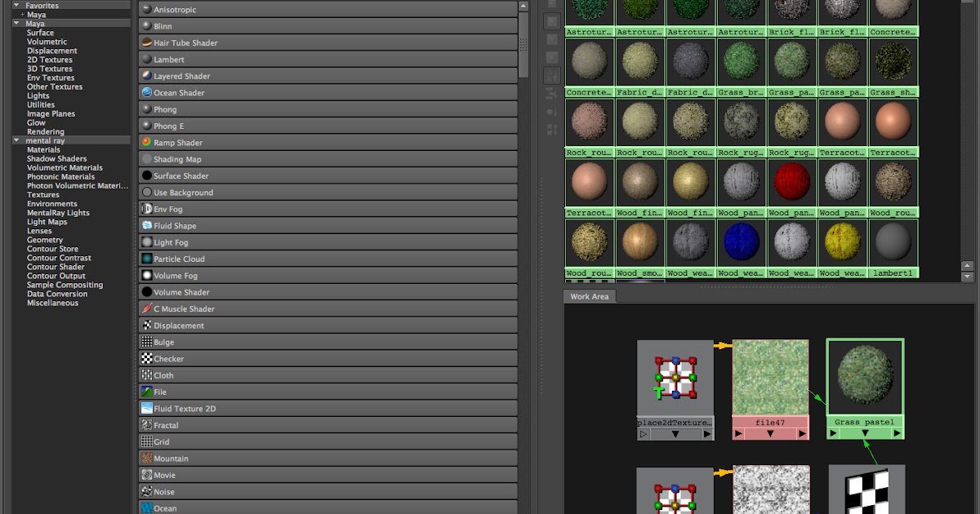This screenshot has height=514, width=980.
Task: Select the Utilities category
Action: click(41, 104)
